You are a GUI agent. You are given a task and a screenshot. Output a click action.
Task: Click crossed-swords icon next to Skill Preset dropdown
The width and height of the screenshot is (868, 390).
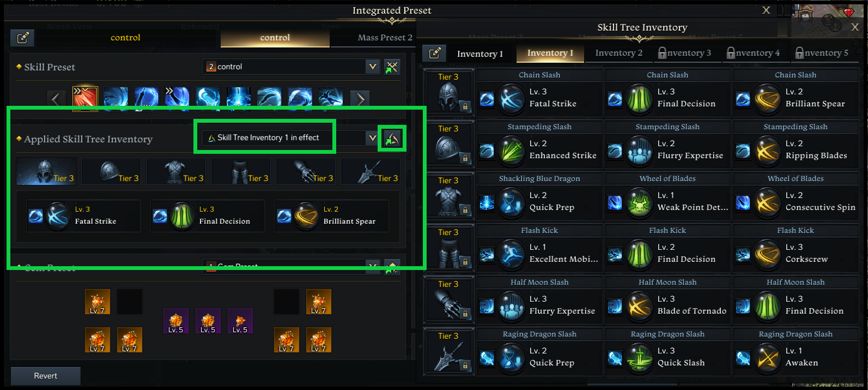(x=392, y=67)
